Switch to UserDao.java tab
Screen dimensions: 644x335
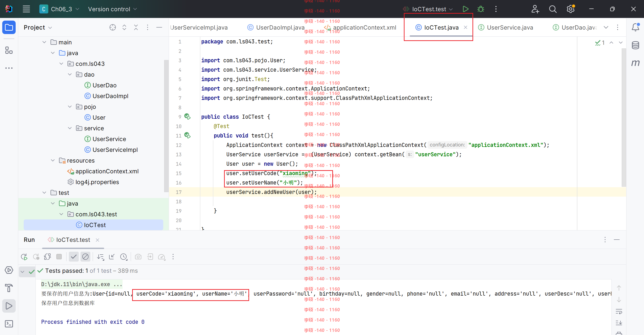tap(575, 27)
